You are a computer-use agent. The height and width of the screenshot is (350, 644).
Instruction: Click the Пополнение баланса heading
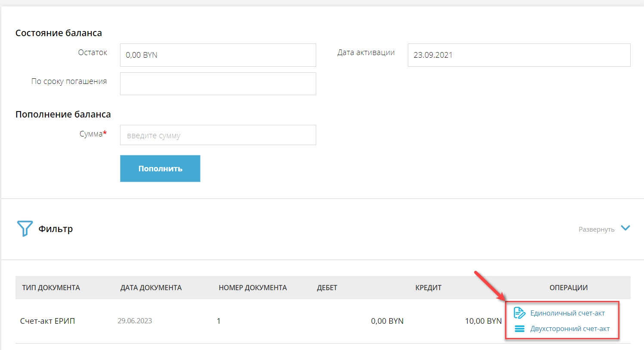(63, 115)
